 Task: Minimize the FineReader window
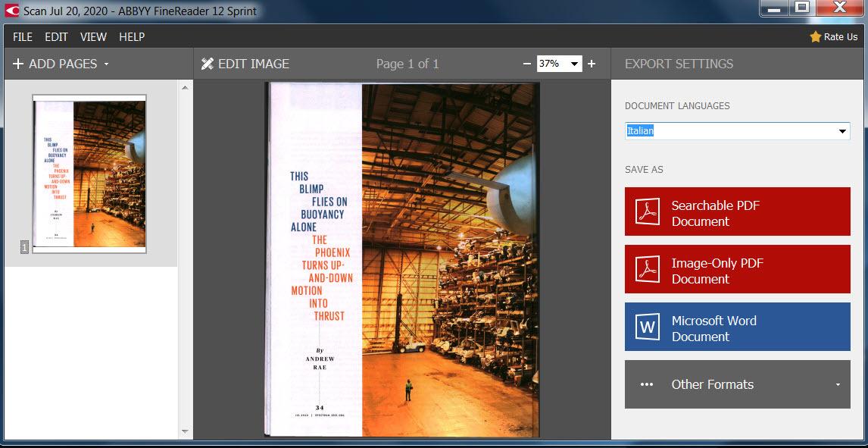774,8
